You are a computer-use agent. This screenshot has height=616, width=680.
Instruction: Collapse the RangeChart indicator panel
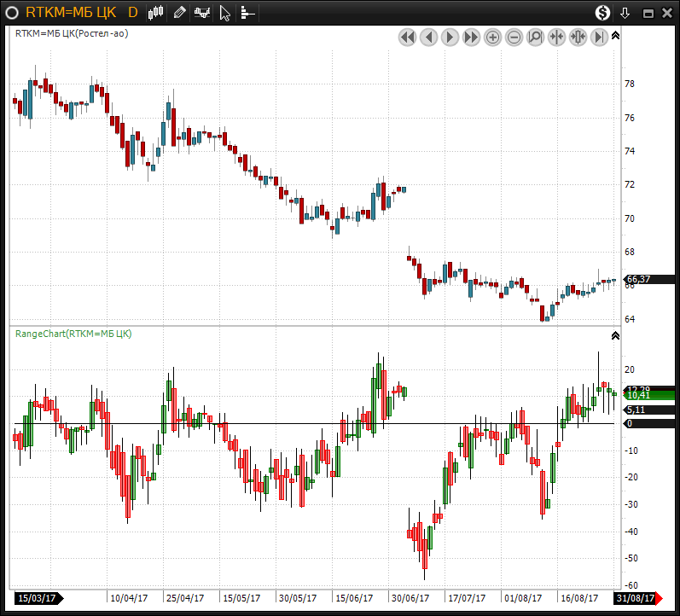[616, 335]
